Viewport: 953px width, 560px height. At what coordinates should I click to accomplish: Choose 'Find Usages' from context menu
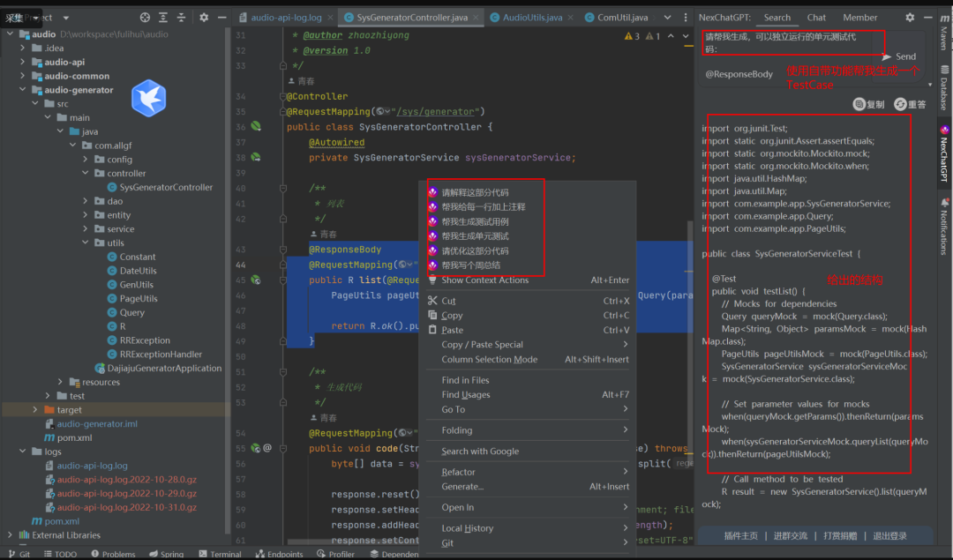(x=466, y=395)
